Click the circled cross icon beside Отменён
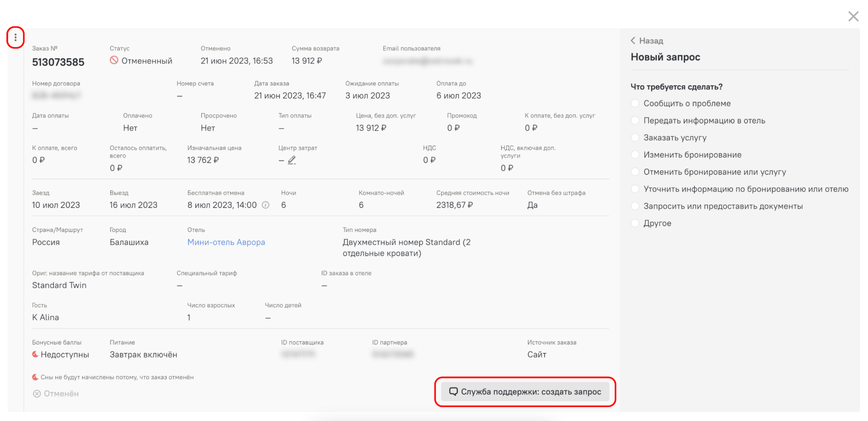The height and width of the screenshot is (421, 868). [37, 394]
